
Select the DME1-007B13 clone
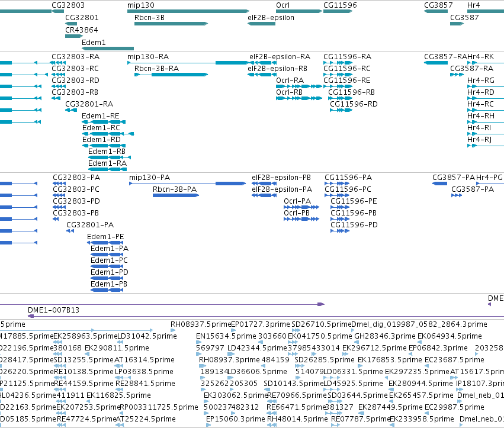[266, 317]
